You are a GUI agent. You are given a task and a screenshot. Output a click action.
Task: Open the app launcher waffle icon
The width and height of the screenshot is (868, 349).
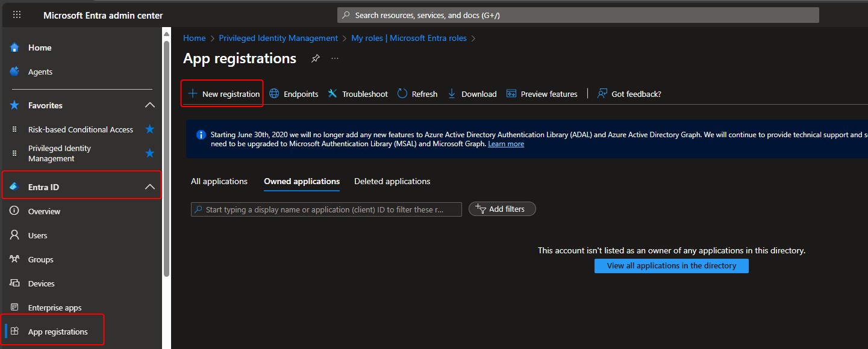click(x=17, y=15)
